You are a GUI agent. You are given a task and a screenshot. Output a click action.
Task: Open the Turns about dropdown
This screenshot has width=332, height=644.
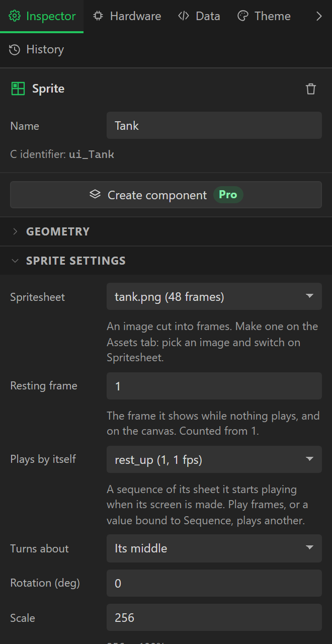(214, 548)
